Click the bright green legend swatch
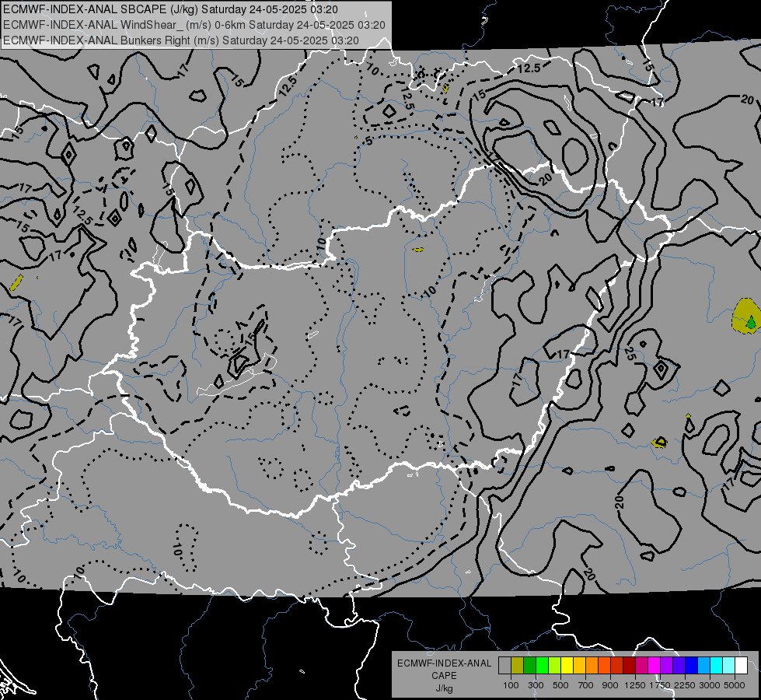Screen dimensions: 761x700 point(542,666)
